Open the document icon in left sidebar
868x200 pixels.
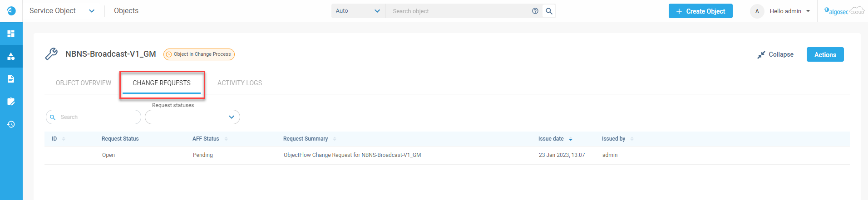pyautogui.click(x=11, y=79)
